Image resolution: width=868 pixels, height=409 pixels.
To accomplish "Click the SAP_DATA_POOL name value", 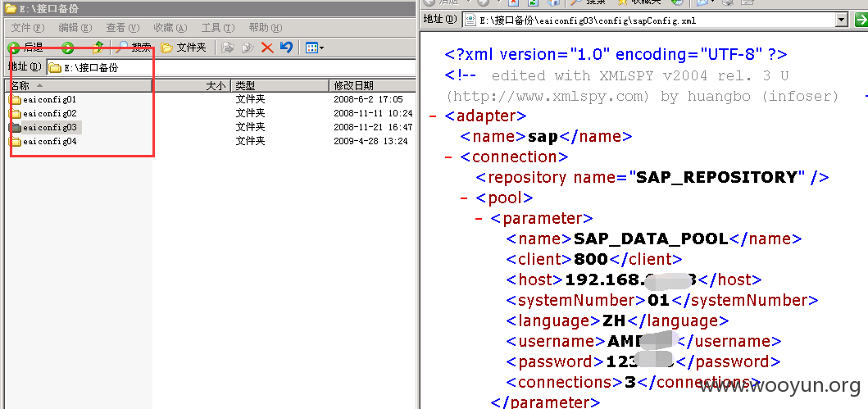I will pos(651,239).
